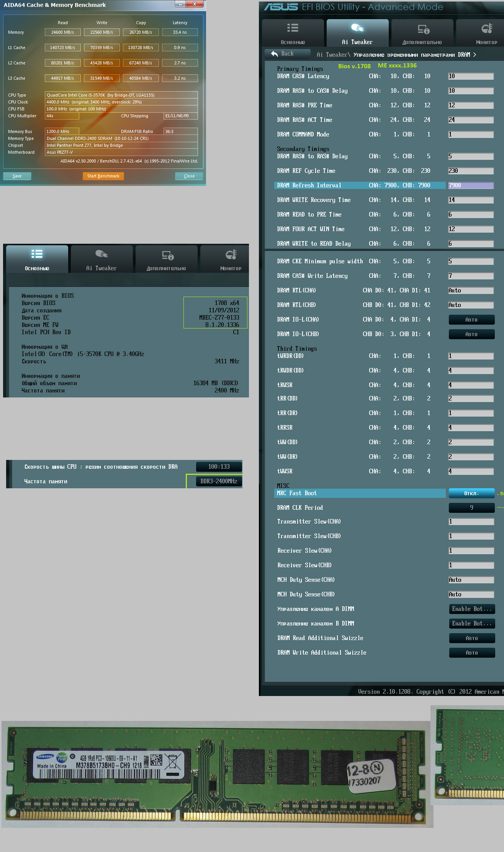Click DRAM CAS# Latency input field
The height and width of the screenshot is (852, 504).
point(471,76)
